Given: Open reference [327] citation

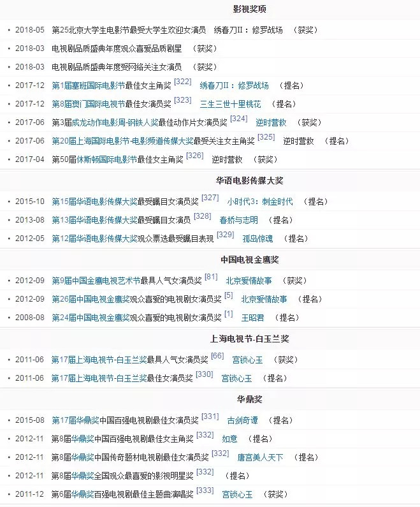Looking at the screenshot, I should coord(210,198).
